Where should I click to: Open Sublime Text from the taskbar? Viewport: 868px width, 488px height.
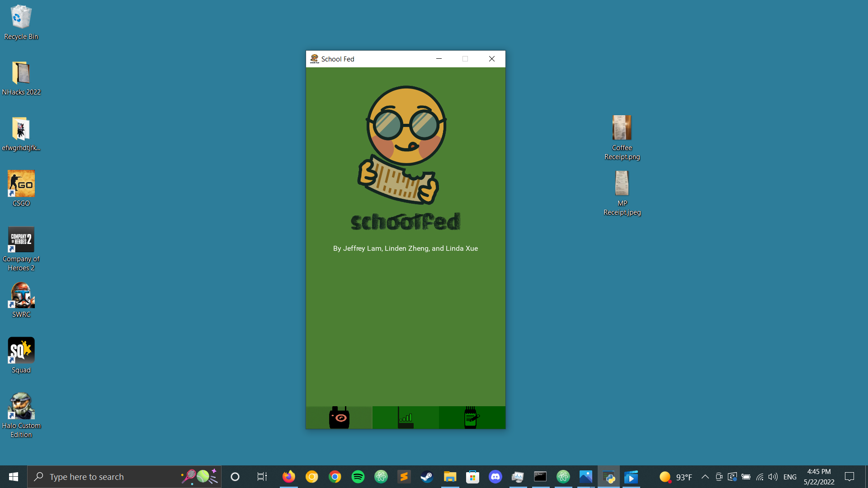[404, 477]
